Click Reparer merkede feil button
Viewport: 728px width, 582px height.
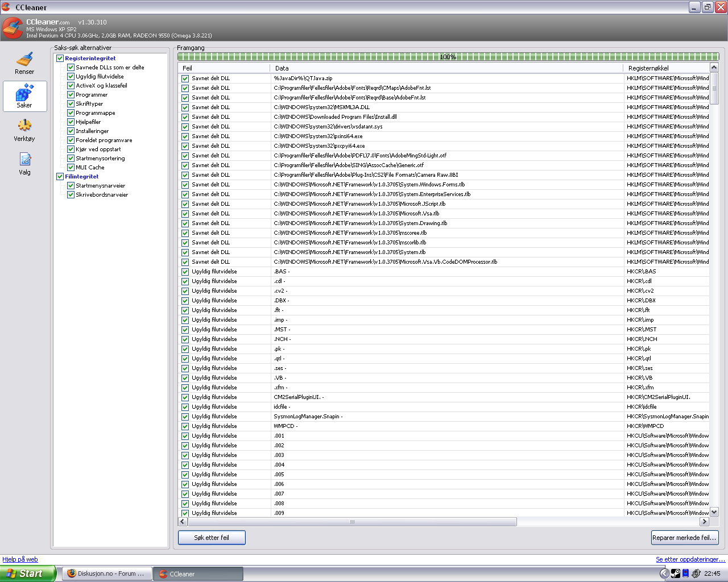click(x=685, y=538)
